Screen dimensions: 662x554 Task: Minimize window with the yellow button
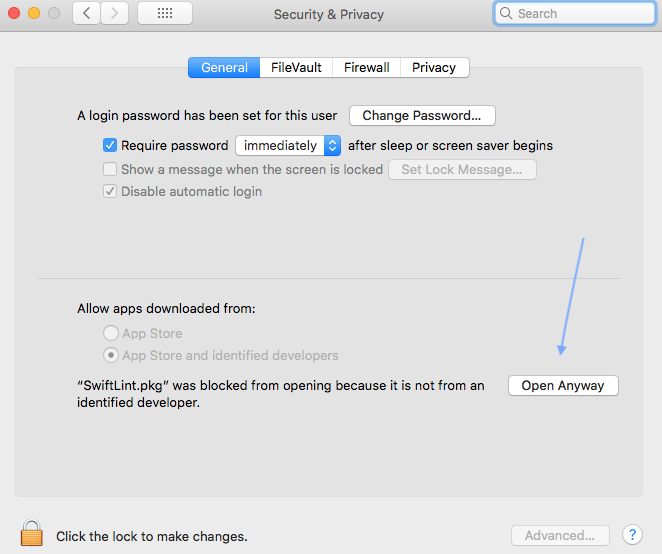[x=34, y=14]
